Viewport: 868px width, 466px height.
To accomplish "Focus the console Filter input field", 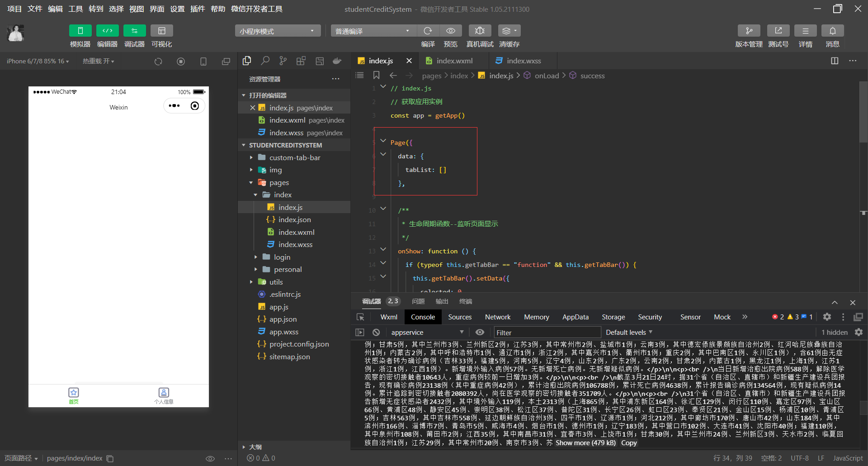I will click(x=547, y=333).
